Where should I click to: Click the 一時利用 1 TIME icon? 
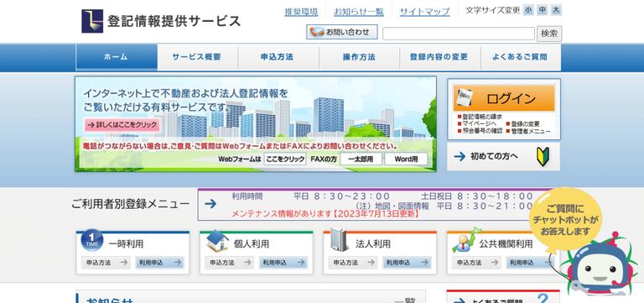pyautogui.click(x=92, y=240)
